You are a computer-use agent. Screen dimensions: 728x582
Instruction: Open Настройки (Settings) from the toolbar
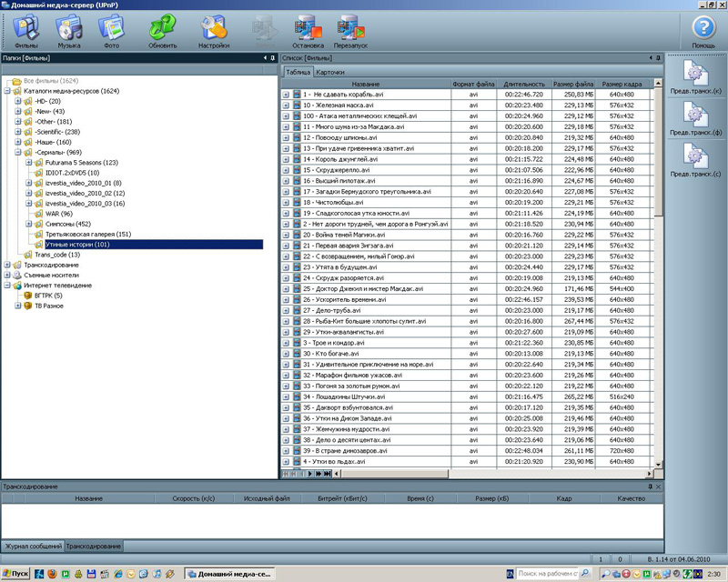(214, 31)
